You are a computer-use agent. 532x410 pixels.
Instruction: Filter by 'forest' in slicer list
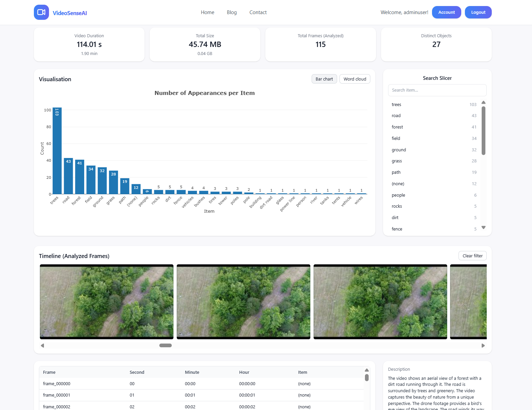397,127
